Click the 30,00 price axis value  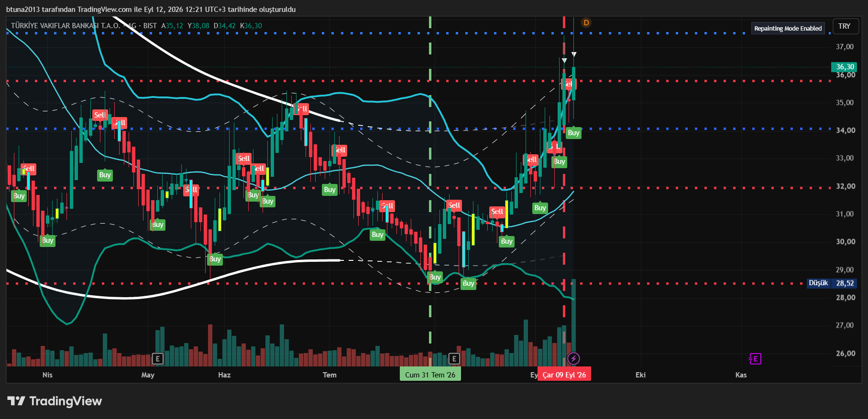845,242
